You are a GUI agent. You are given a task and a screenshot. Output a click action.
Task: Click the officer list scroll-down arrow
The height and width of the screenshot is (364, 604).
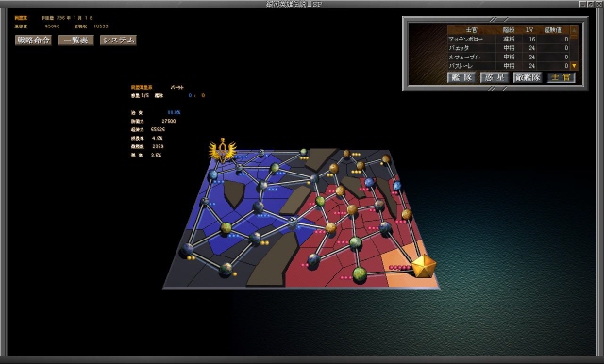574,66
